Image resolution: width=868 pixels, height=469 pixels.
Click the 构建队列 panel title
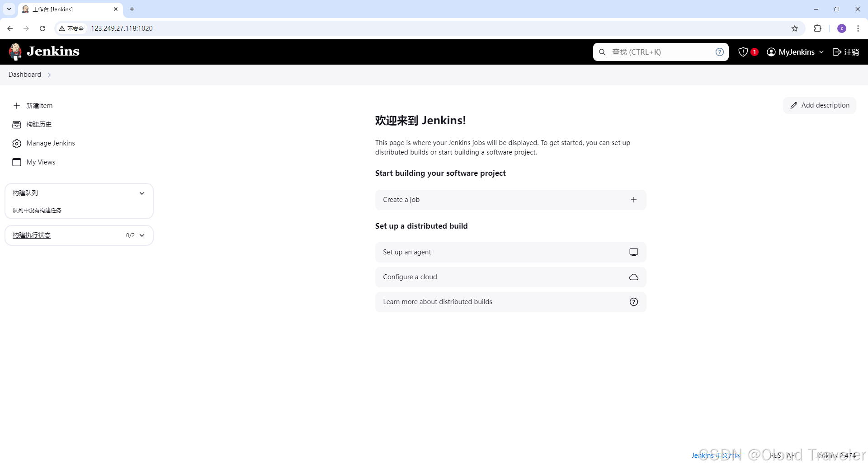(25, 193)
